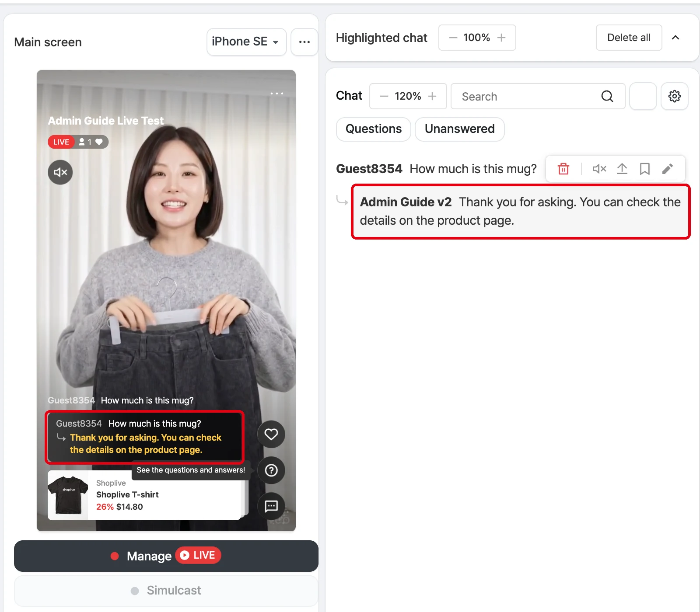Image resolution: width=700 pixels, height=612 pixels.
Task: Click the blank square button beside Search
Action: tap(643, 96)
